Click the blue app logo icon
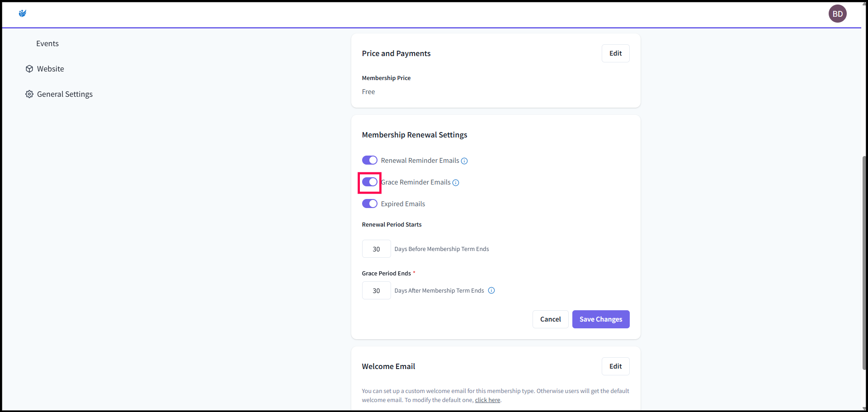The image size is (868, 412). pyautogui.click(x=23, y=14)
